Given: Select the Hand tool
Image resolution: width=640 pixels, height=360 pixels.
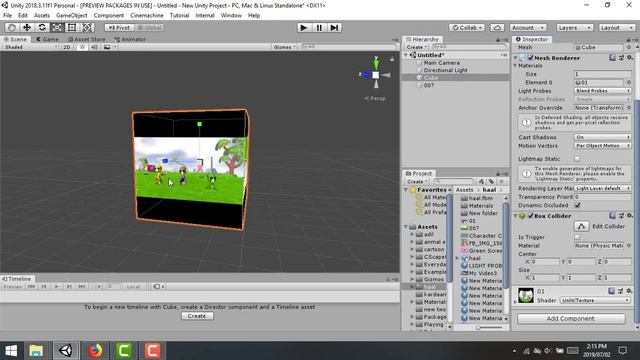Looking at the screenshot, I should tap(12, 27).
